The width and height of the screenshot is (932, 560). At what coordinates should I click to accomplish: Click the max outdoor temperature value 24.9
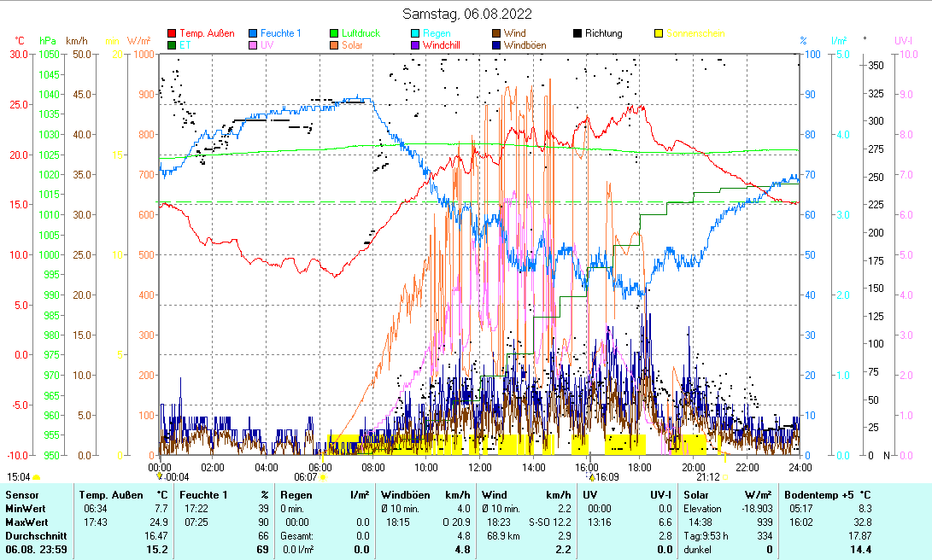coord(159,522)
